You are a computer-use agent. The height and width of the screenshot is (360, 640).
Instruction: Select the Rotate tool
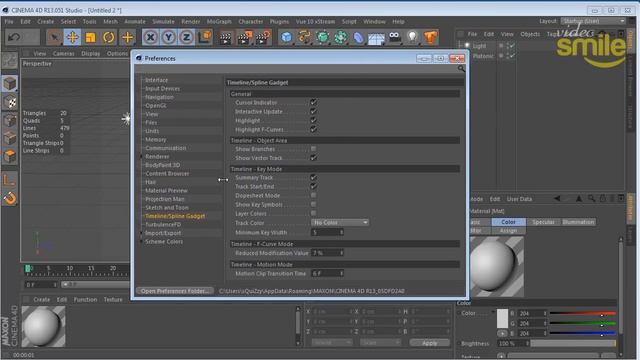click(x=109, y=38)
